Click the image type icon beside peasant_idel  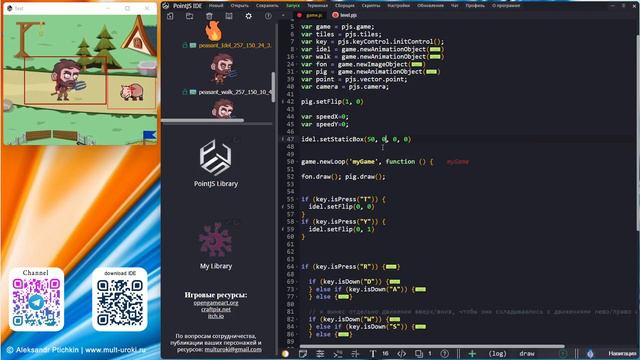(x=193, y=45)
